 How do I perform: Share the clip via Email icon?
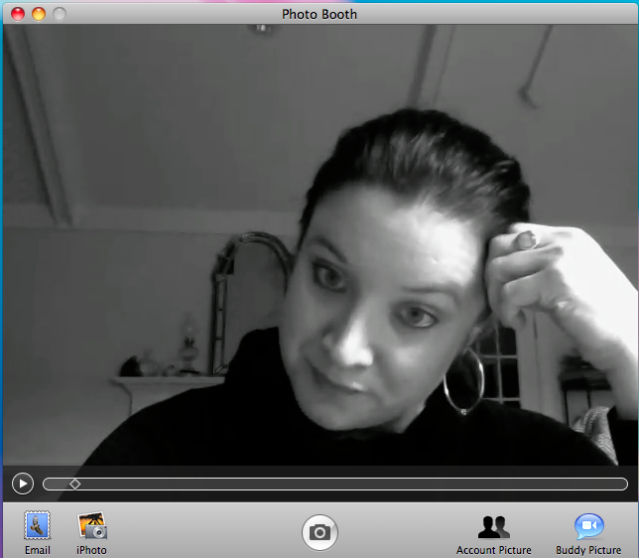(37, 533)
